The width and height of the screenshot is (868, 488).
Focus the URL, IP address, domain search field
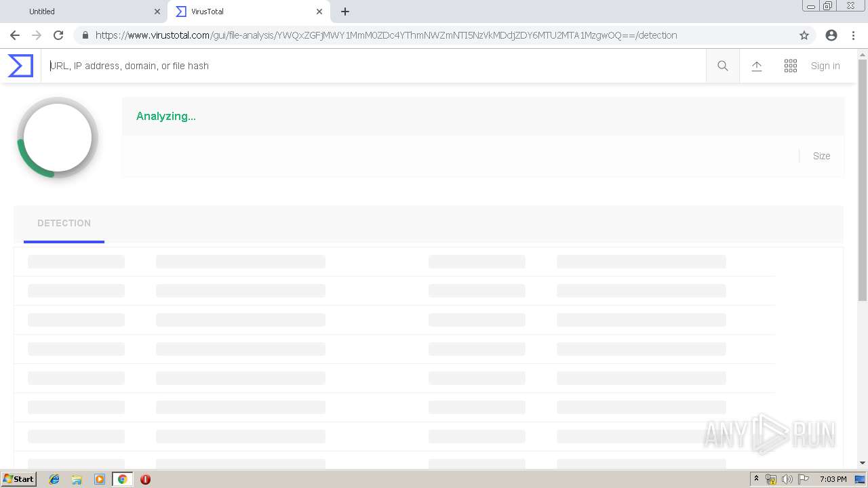[373, 66]
